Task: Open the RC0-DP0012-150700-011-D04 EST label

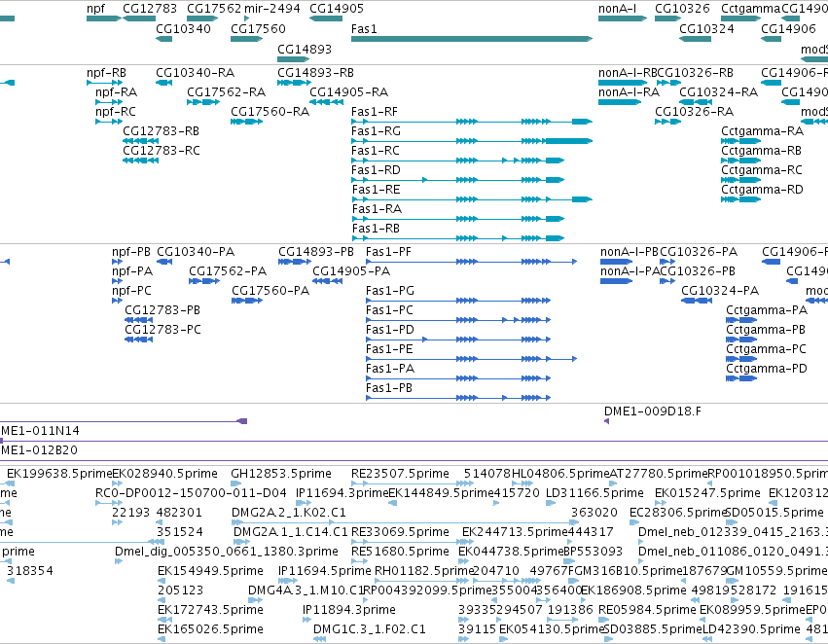Action: (191, 493)
